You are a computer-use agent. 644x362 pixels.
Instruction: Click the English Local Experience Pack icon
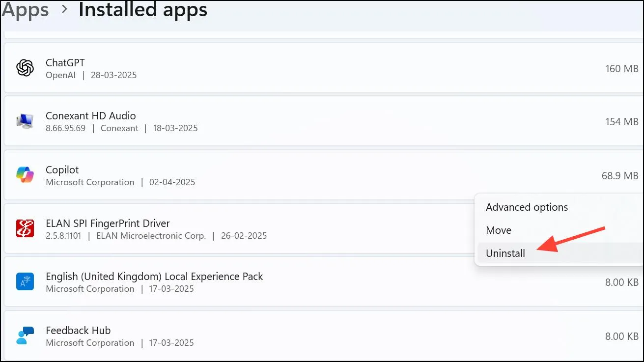[25, 282]
